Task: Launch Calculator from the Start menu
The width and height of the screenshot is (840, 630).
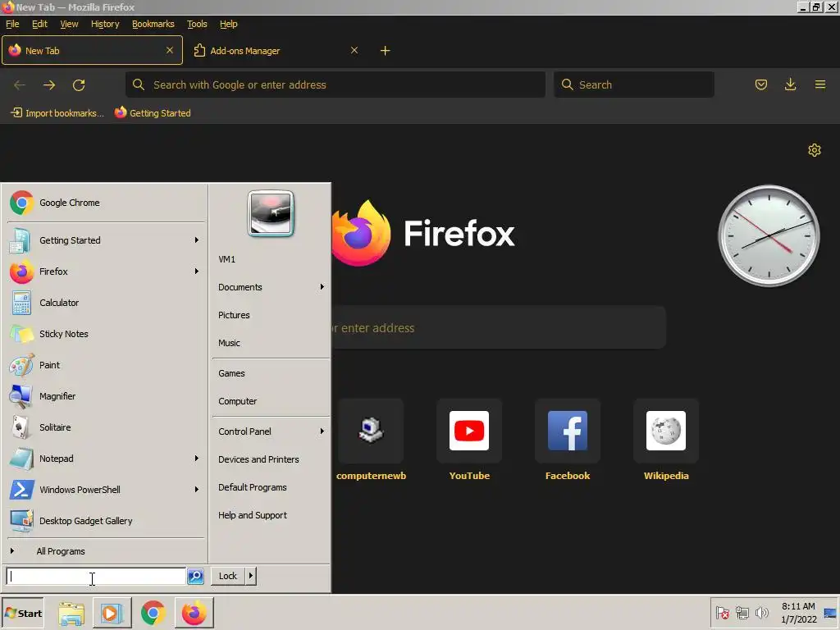Action: pos(106,303)
